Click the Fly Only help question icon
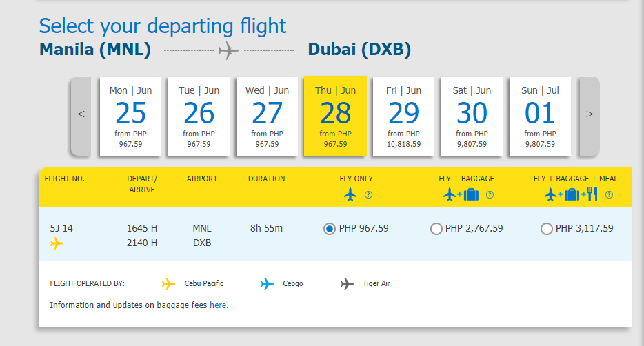644x346 pixels. (368, 195)
